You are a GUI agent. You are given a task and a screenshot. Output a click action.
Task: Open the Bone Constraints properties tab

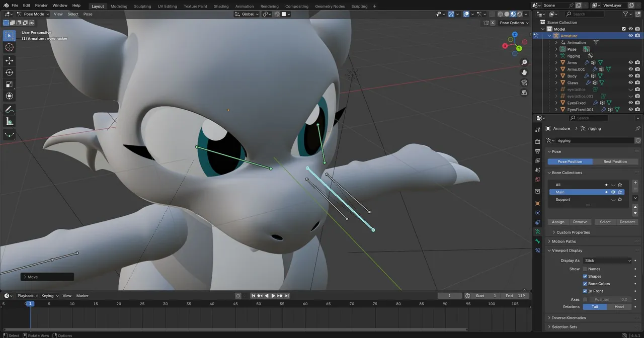[x=537, y=250]
